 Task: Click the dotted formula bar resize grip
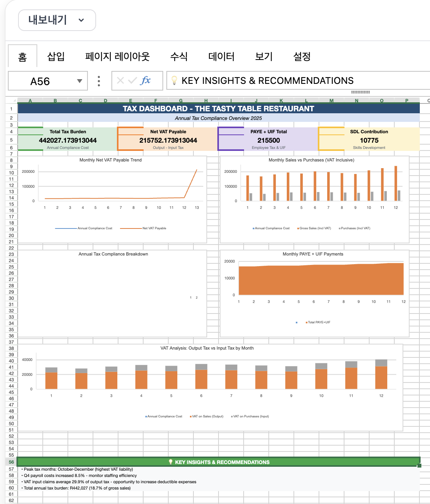tap(360, 92)
